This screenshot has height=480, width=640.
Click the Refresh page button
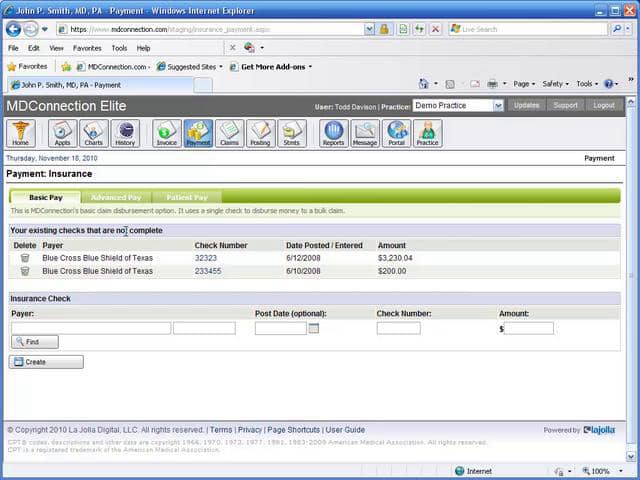(x=419, y=29)
